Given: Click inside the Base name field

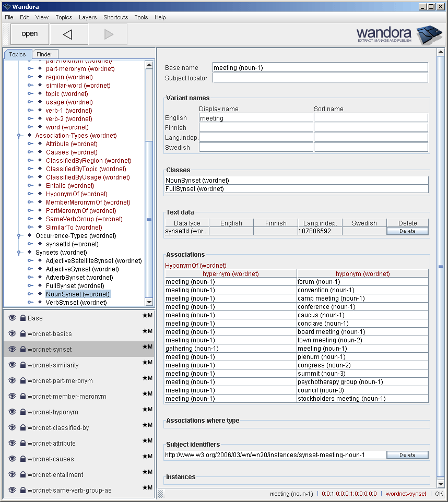Looking at the screenshot, I should pyautogui.click(x=319, y=67).
